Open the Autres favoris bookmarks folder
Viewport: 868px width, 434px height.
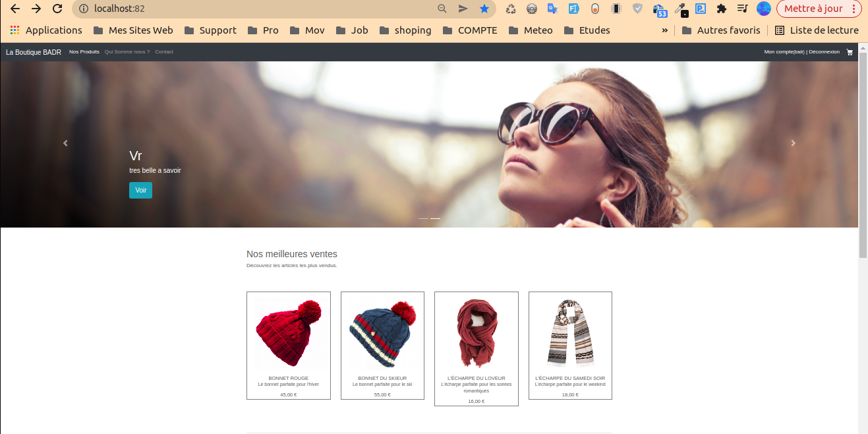(720, 30)
